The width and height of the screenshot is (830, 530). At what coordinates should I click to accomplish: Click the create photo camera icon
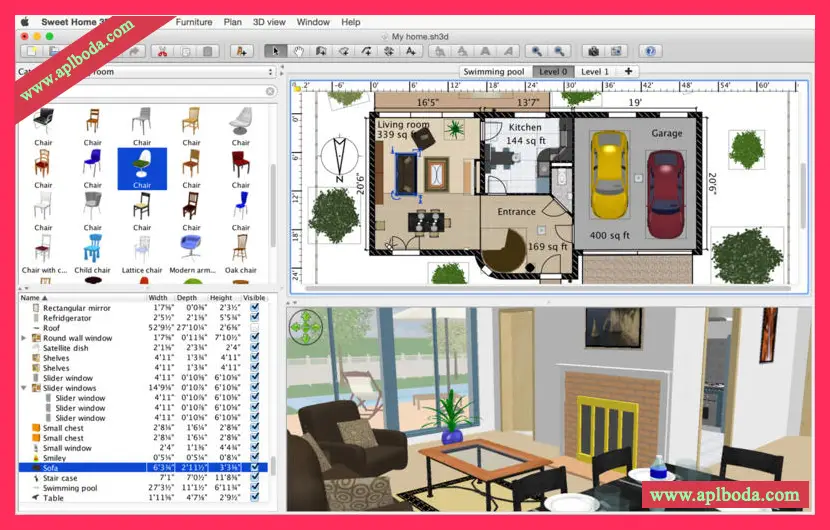pyautogui.click(x=593, y=51)
